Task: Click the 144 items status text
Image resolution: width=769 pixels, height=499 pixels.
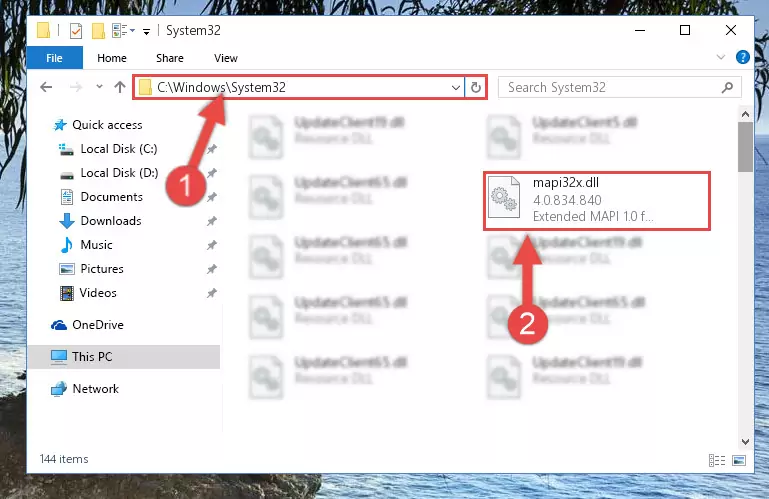Action: click(x=64, y=459)
